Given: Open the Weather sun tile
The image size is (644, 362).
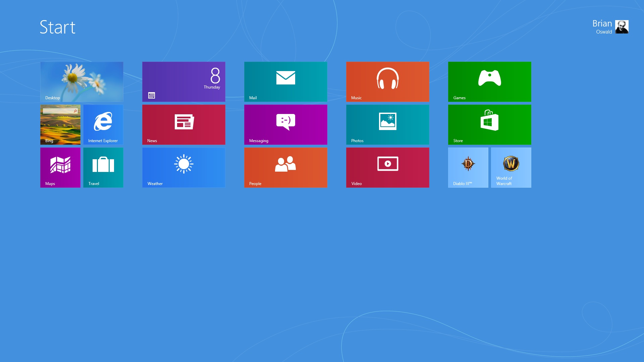Looking at the screenshot, I should pos(183,167).
